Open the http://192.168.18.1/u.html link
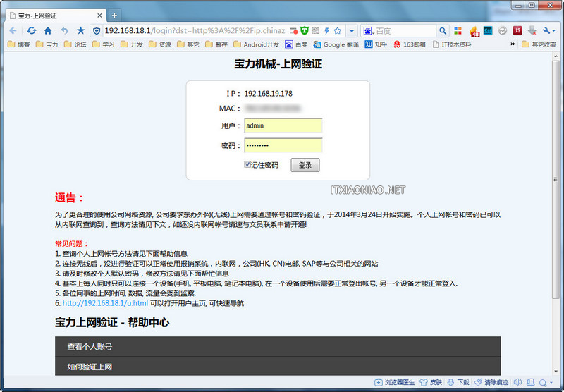The height and width of the screenshot is (392, 564). coord(105,303)
